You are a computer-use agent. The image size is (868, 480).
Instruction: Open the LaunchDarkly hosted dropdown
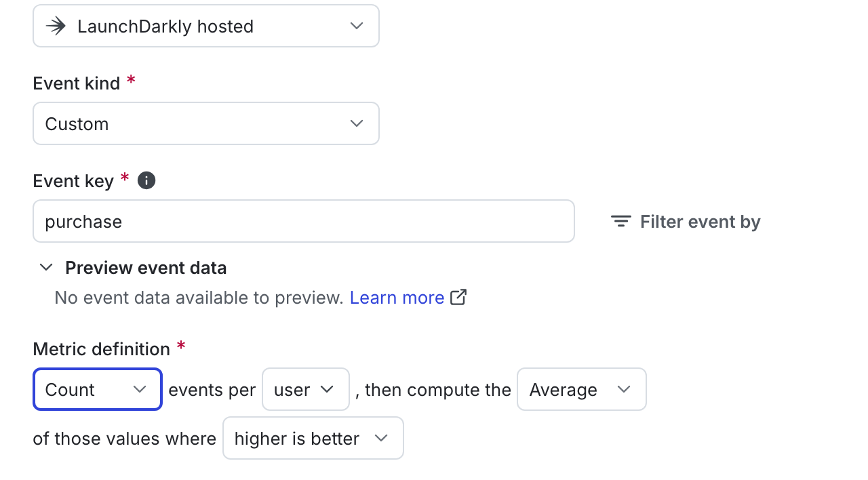[206, 26]
